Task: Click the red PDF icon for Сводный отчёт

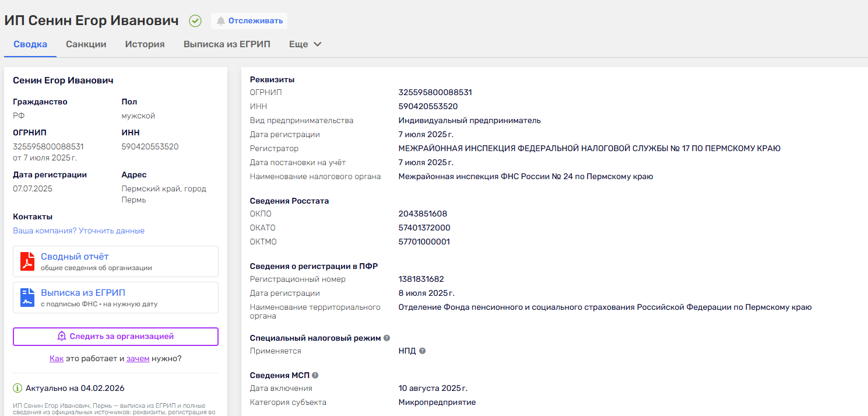Action: coord(27,261)
